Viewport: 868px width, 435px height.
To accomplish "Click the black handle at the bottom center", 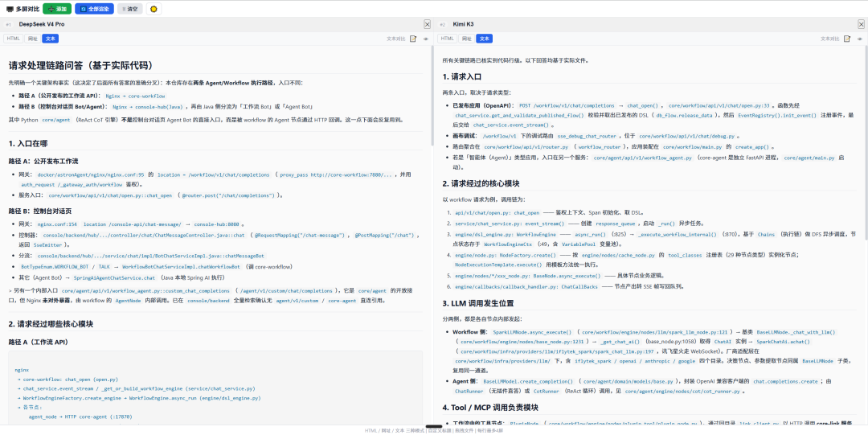I will pos(434,425).
